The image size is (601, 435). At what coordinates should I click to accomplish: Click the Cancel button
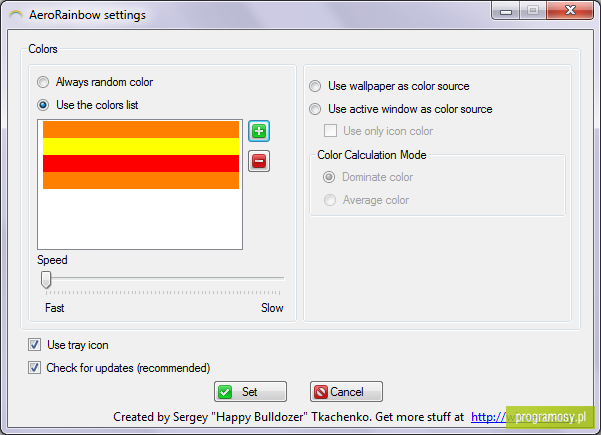(346, 392)
